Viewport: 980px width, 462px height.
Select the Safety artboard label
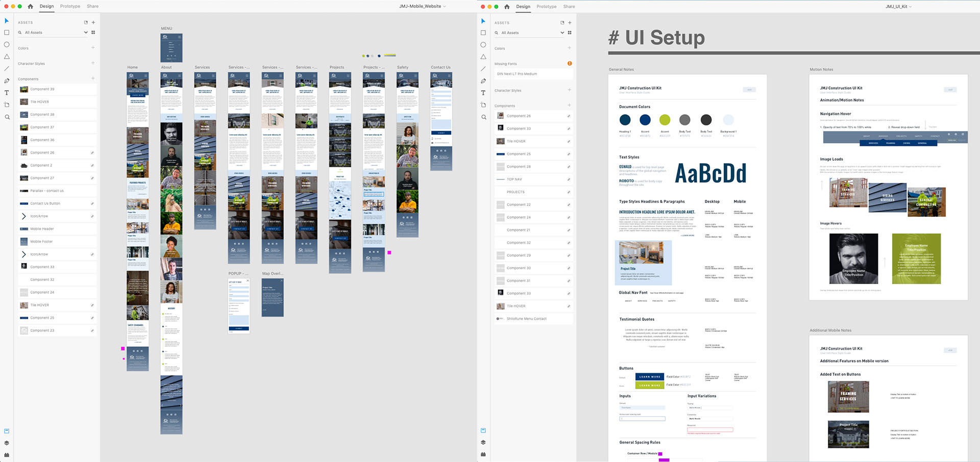coord(403,67)
